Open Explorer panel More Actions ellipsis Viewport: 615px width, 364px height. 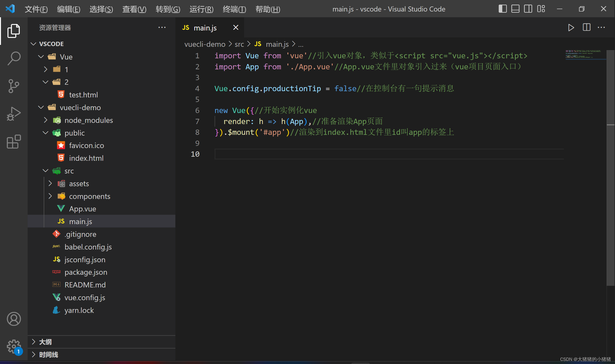point(162,27)
